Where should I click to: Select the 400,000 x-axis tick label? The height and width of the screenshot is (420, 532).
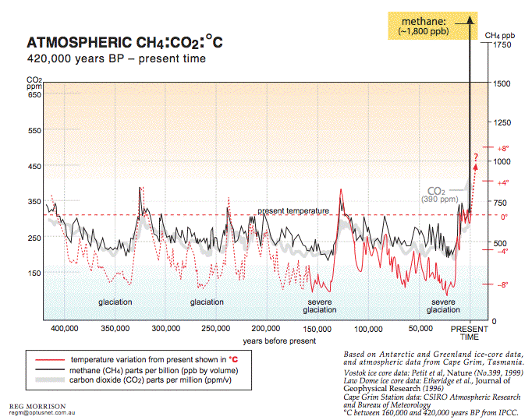tap(65, 329)
